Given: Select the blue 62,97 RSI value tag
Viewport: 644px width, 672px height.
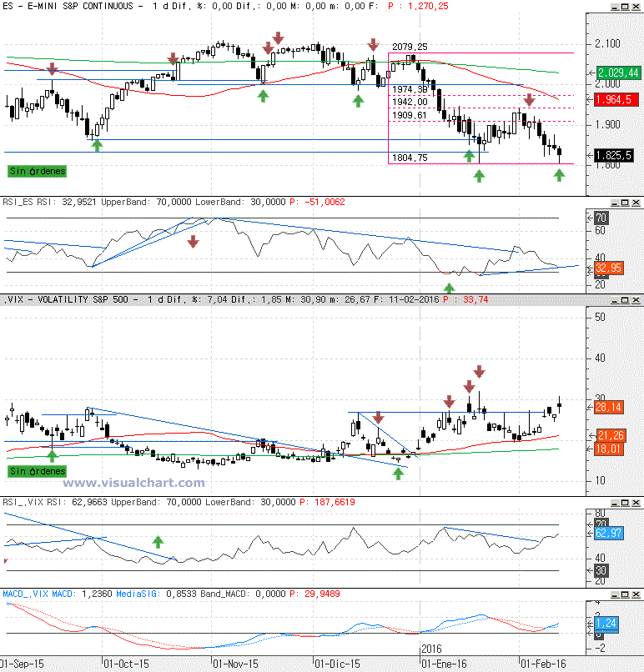Looking at the screenshot, I should point(608,533).
